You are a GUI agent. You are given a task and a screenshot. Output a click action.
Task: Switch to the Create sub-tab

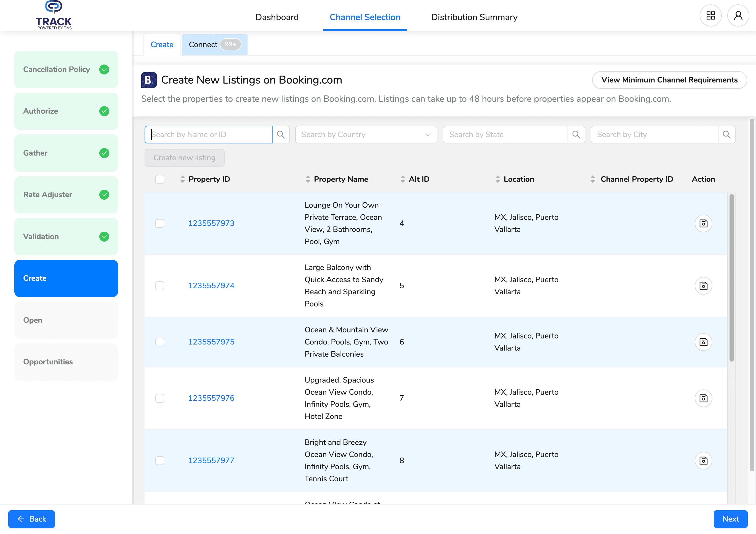(162, 45)
